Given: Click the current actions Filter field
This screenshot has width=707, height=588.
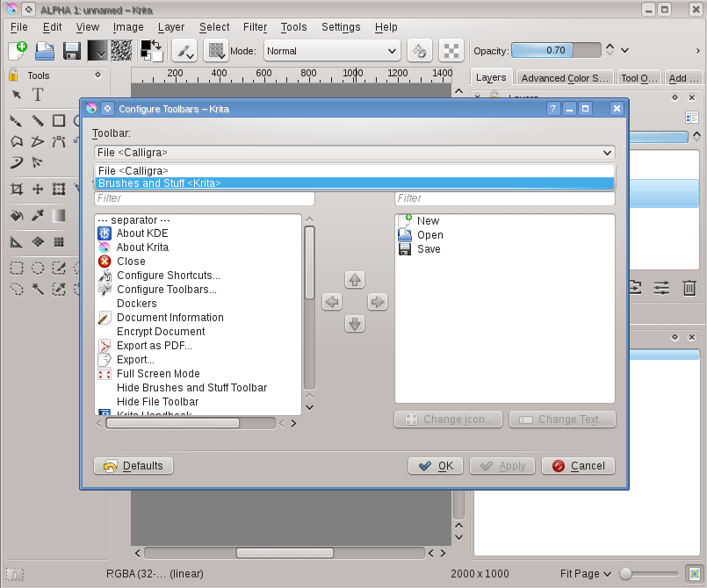Looking at the screenshot, I should (505, 198).
